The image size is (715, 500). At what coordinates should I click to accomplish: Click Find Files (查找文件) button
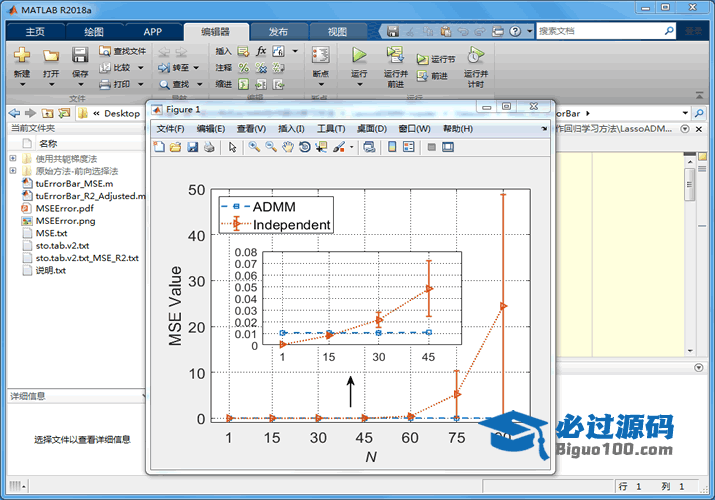pos(122,51)
